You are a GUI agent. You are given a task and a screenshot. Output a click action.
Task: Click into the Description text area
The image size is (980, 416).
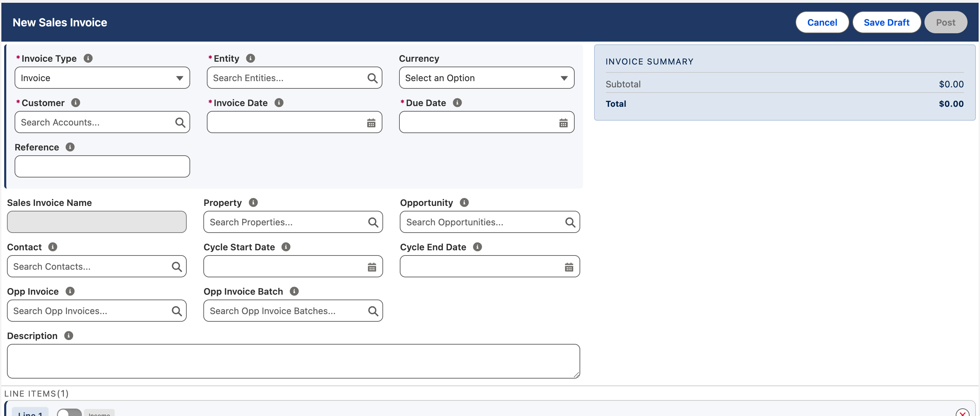tap(293, 361)
